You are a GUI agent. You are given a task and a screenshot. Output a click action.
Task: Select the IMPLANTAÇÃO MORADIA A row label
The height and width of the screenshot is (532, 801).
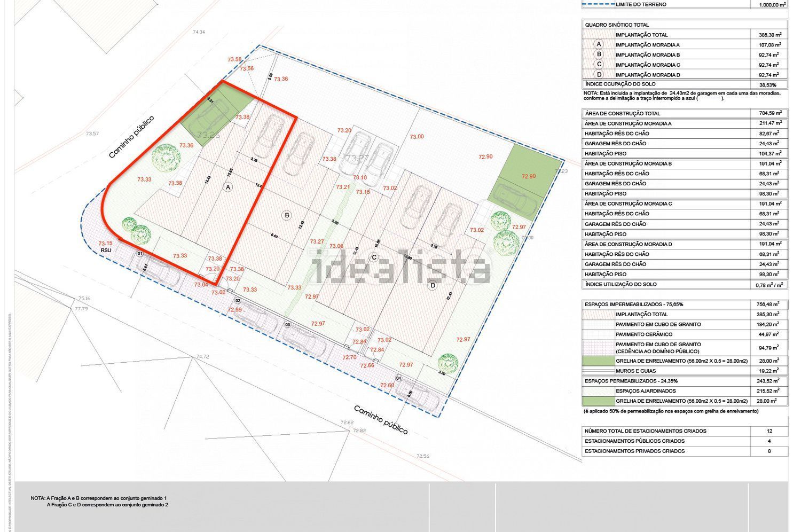(x=648, y=45)
